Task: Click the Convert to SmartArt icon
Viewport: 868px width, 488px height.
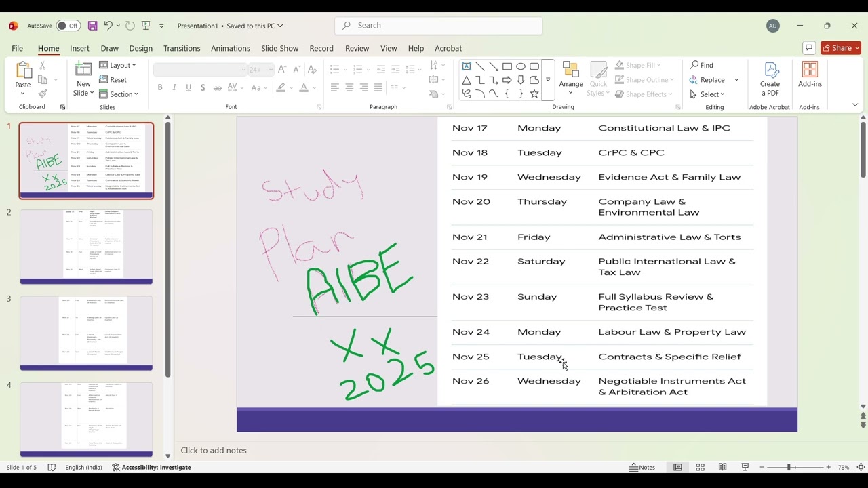Action: pyautogui.click(x=435, y=94)
